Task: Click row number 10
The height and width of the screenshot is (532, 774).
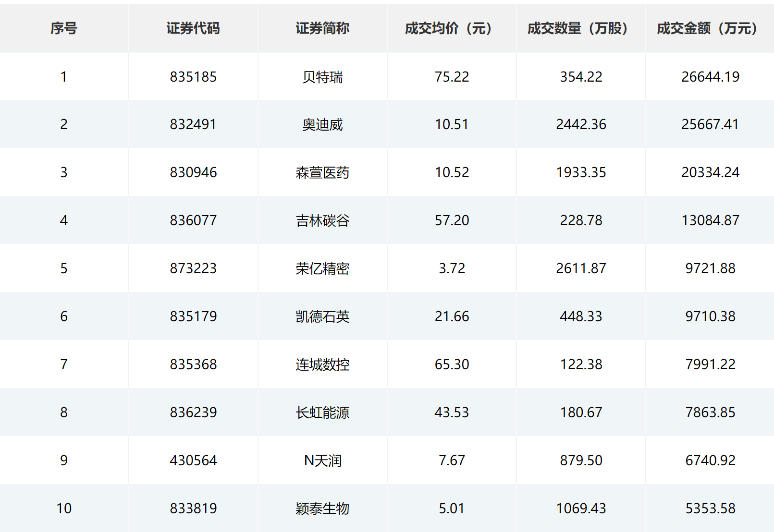Action: point(64,508)
